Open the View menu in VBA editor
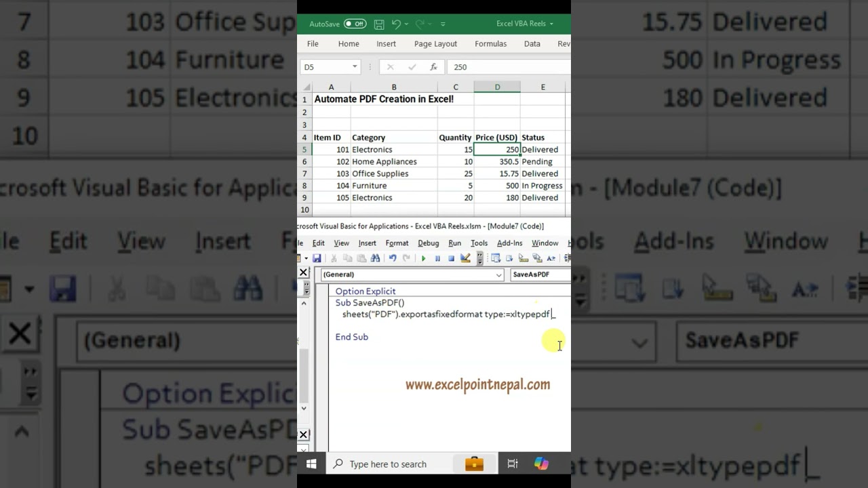This screenshot has height=488, width=868. 341,243
